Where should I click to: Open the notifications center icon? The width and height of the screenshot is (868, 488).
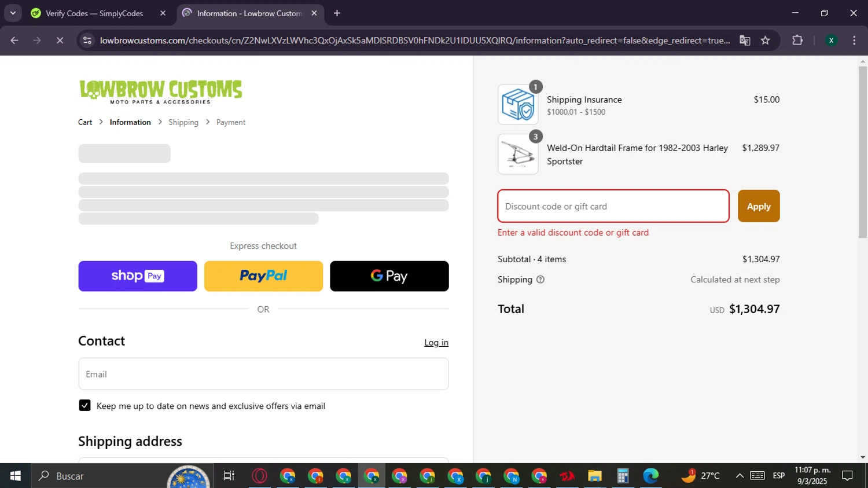(x=847, y=476)
